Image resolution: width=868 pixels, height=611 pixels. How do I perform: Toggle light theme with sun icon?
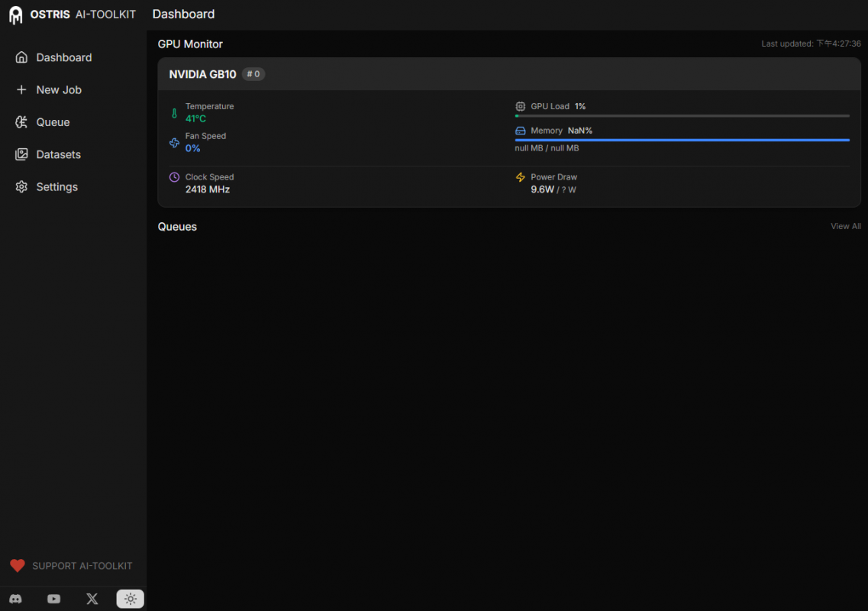click(131, 599)
